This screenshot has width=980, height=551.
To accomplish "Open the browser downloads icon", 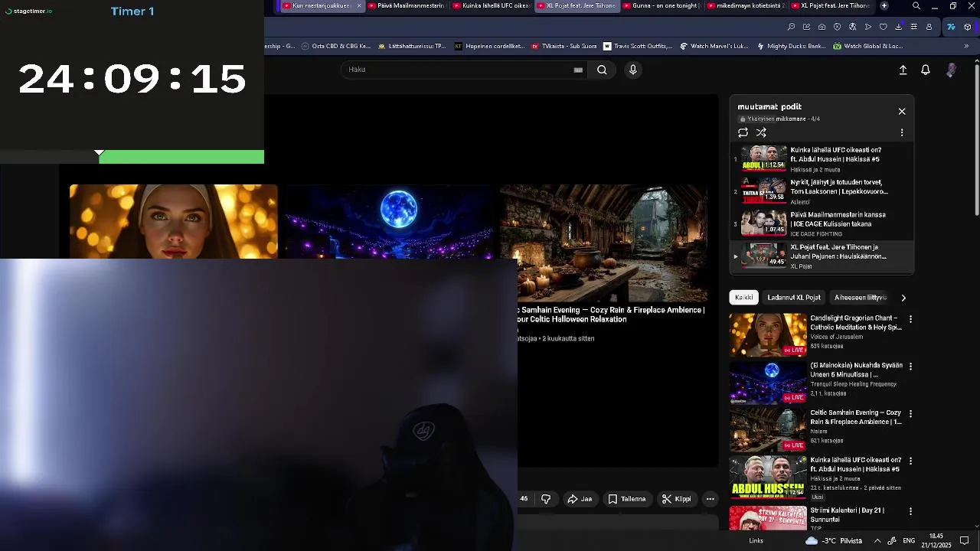I will coord(898,27).
